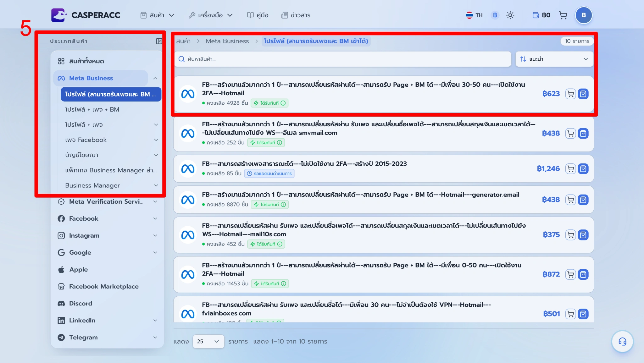
Task: Click the CASPERACC logo
Action: (86, 15)
